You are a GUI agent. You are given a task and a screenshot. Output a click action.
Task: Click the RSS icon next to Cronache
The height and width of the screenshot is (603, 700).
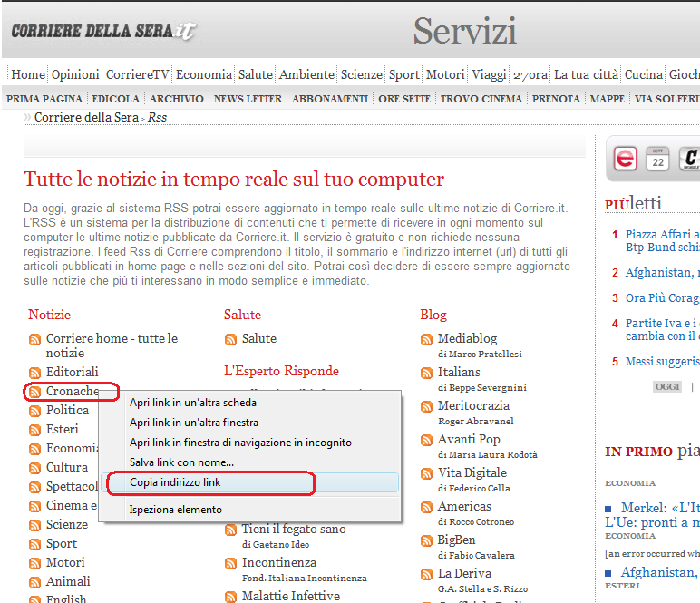click(x=34, y=392)
